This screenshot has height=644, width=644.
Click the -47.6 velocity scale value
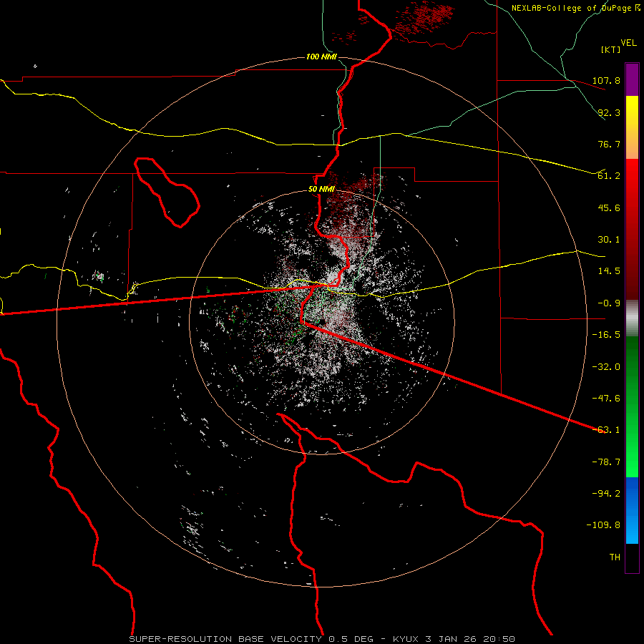coord(606,399)
